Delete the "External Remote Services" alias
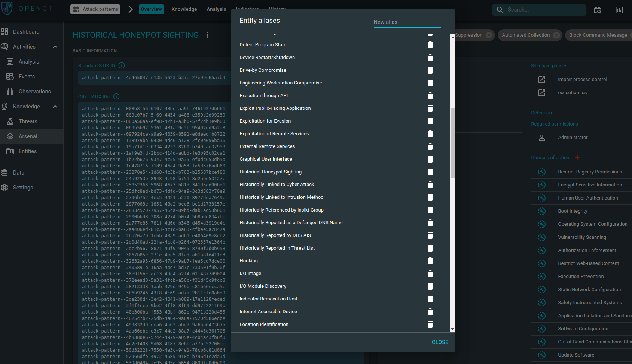This screenshot has height=364, width=632. coord(430,146)
